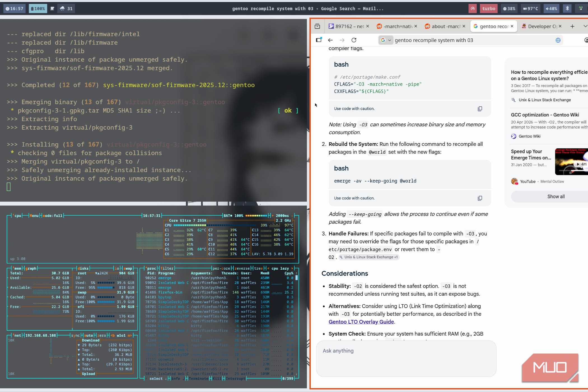Switch to the 897162 – net tab

tap(349, 26)
